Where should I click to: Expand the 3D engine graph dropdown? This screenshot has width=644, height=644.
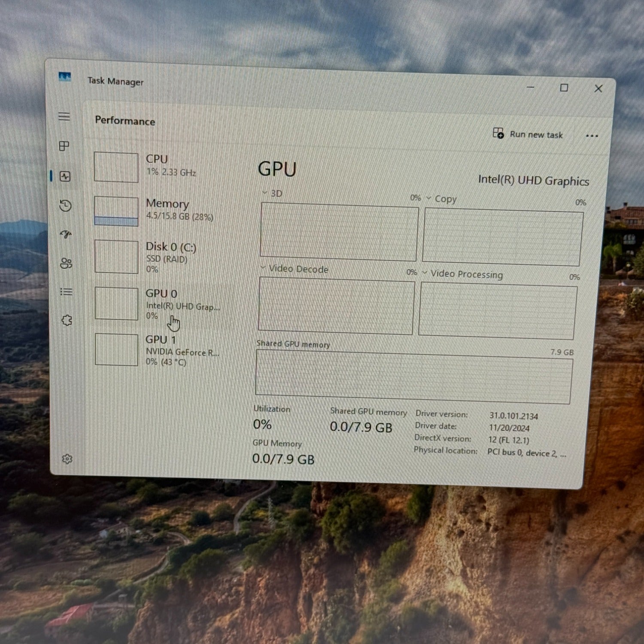pos(265,193)
